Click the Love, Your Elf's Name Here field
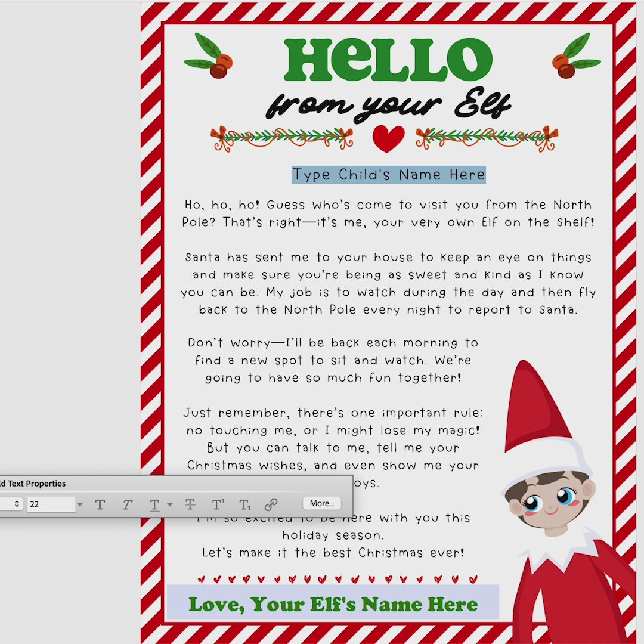The width and height of the screenshot is (644, 644). click(x=333, y=603)
